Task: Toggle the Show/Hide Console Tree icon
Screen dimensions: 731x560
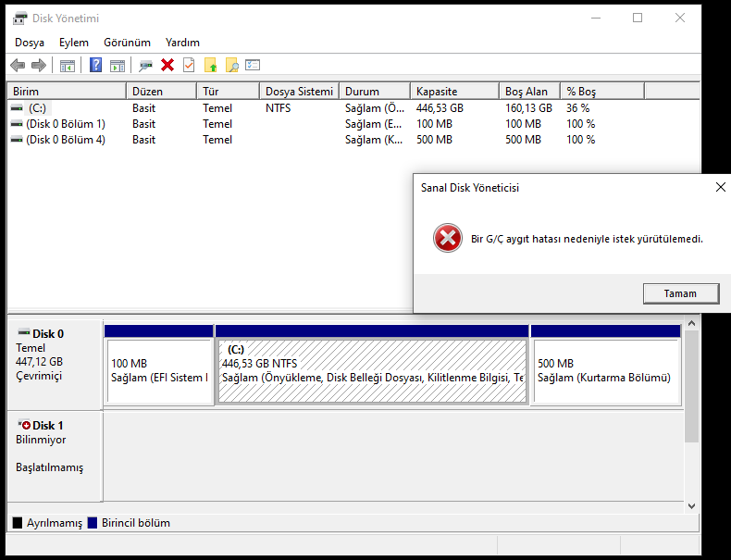Action: [x=68, y=66]
